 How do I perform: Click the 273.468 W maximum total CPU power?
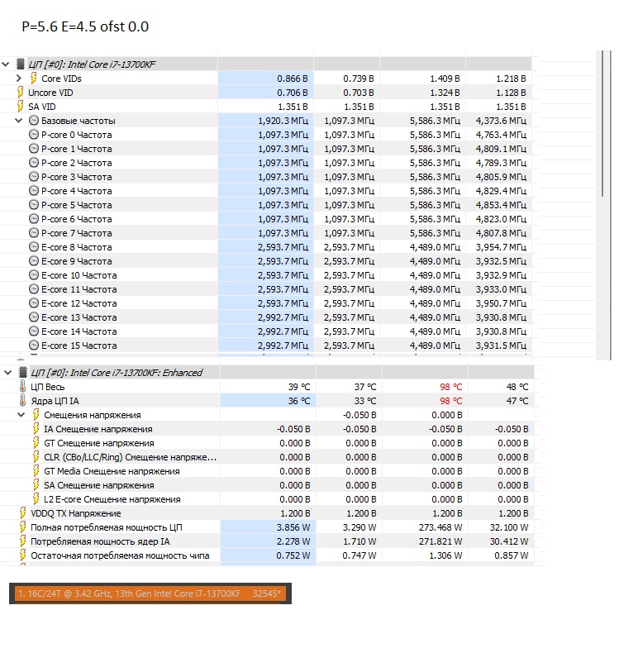[x=440, y=527]
